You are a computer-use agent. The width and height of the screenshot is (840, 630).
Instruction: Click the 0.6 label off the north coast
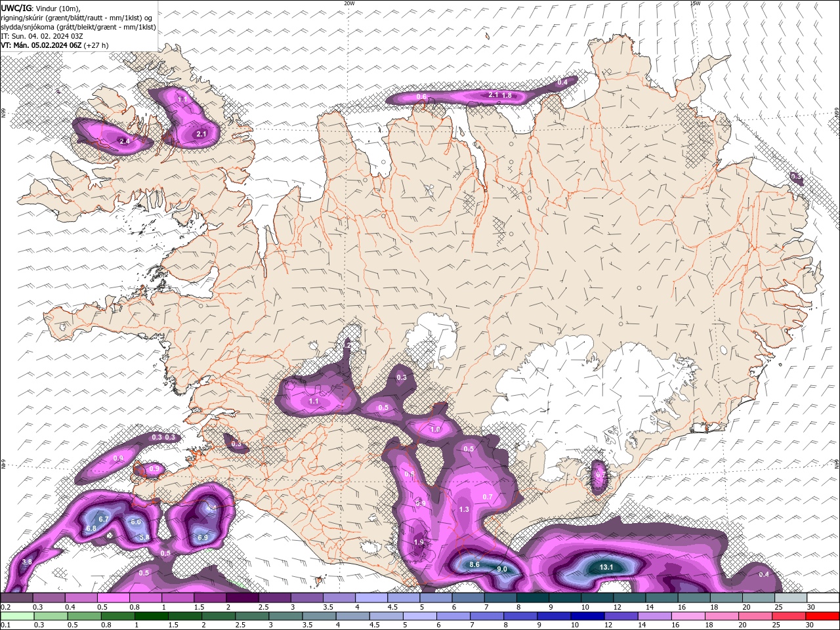pyautogui.click(x=421, y=97)
